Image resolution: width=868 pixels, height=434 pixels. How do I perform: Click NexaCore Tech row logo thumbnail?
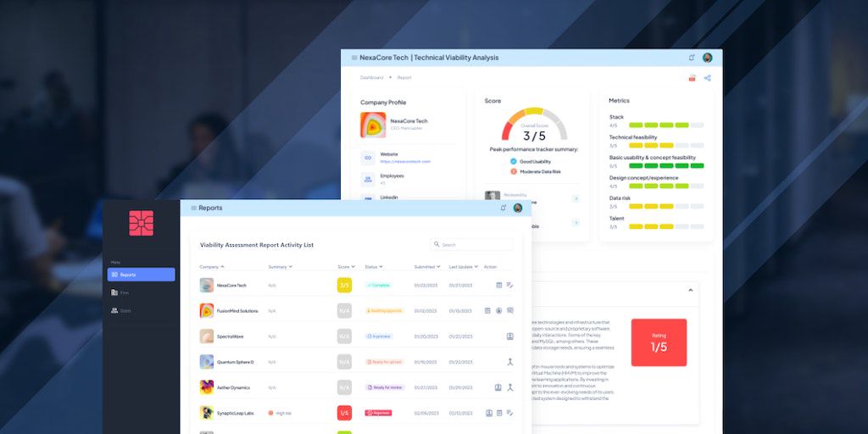coord(207,285)
